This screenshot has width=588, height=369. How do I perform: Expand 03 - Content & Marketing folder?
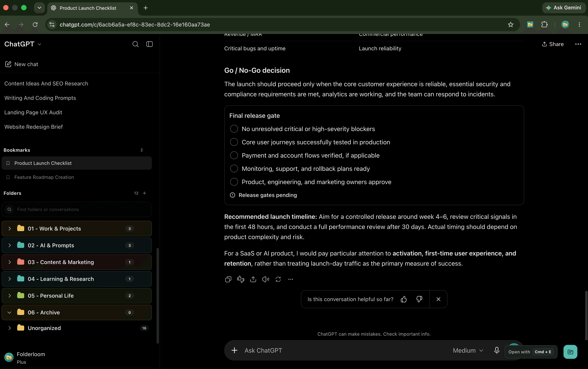tap(10, 262)
